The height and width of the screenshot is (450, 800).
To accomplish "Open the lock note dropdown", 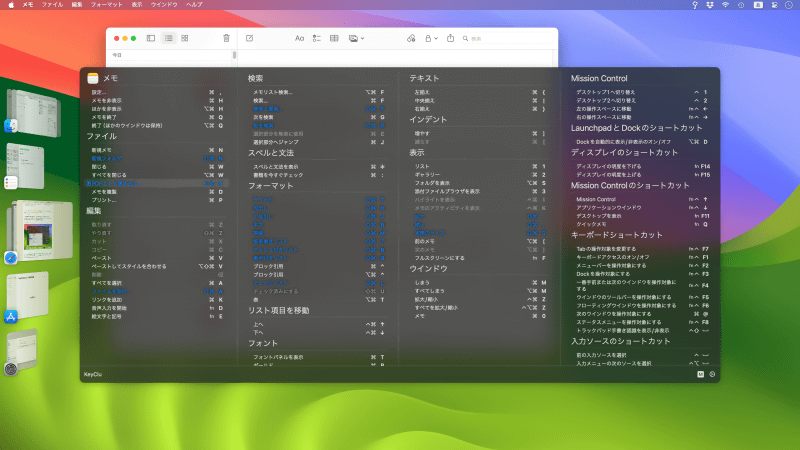I will (431, 38).
